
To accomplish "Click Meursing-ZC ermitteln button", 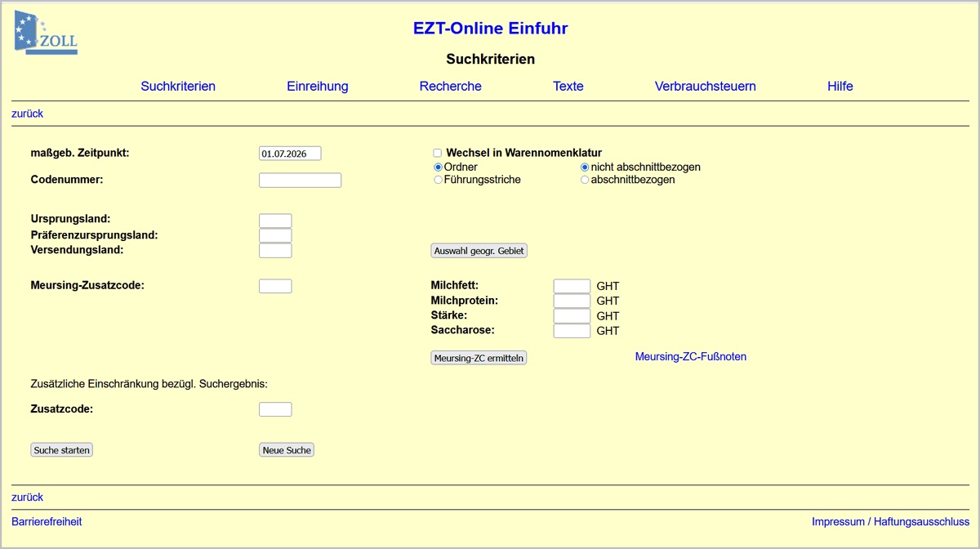I will tap(479, 358).
